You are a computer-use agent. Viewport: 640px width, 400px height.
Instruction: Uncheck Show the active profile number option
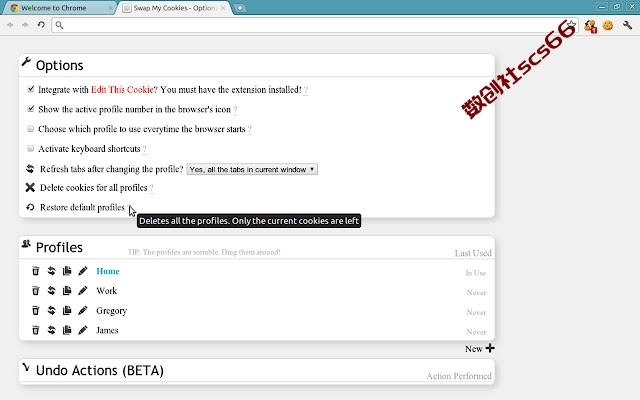coord(31,109)
